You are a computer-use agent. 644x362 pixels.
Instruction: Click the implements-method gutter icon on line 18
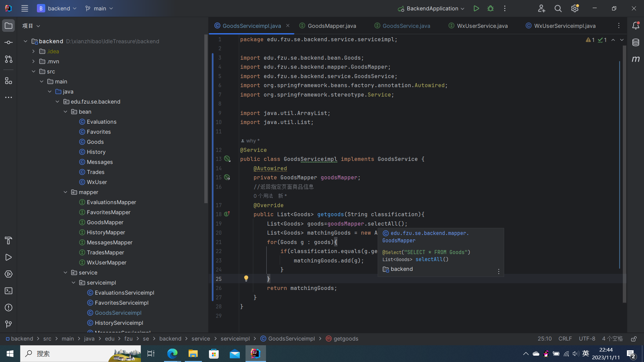[x=227, y=214]
